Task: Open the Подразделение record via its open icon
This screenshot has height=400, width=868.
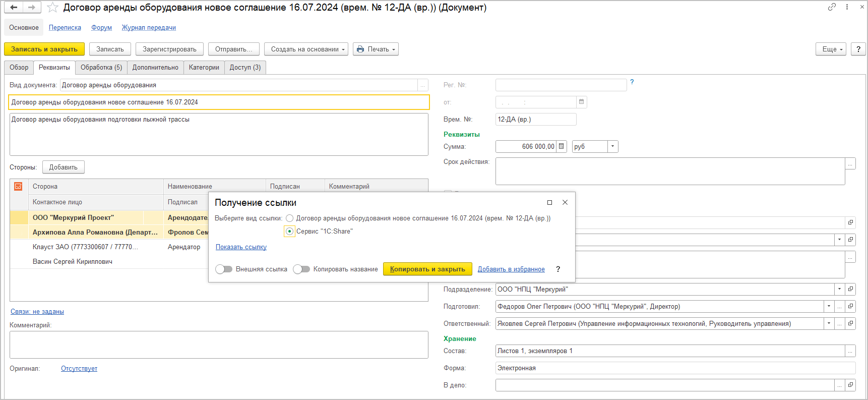Action: 850,289
